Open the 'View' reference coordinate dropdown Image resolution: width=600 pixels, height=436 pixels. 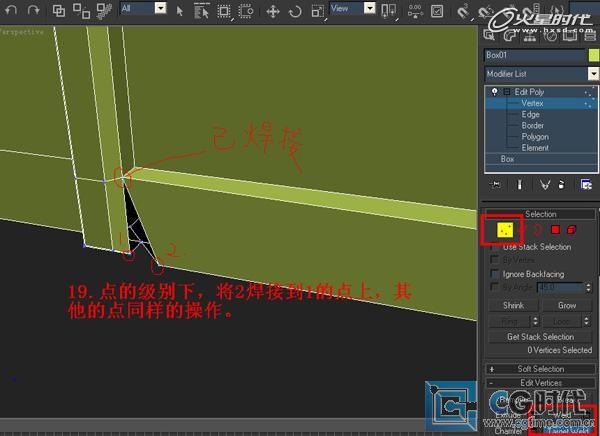[x=370, y=8]
